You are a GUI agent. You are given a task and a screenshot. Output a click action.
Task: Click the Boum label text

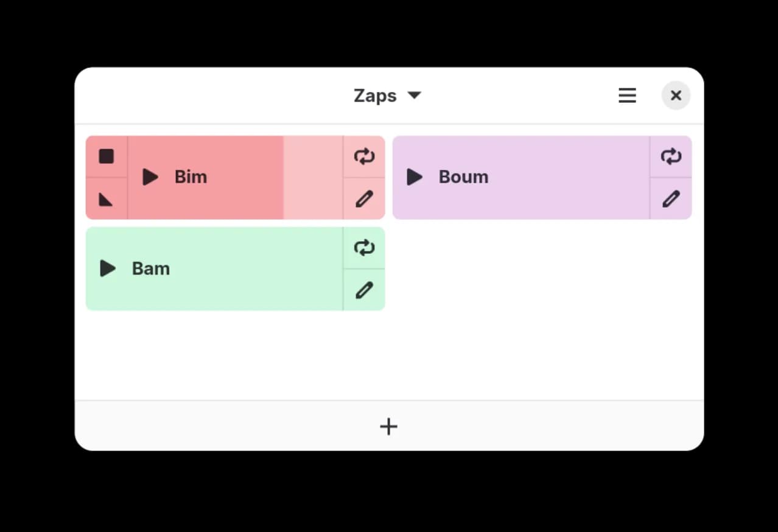point(463,177)
